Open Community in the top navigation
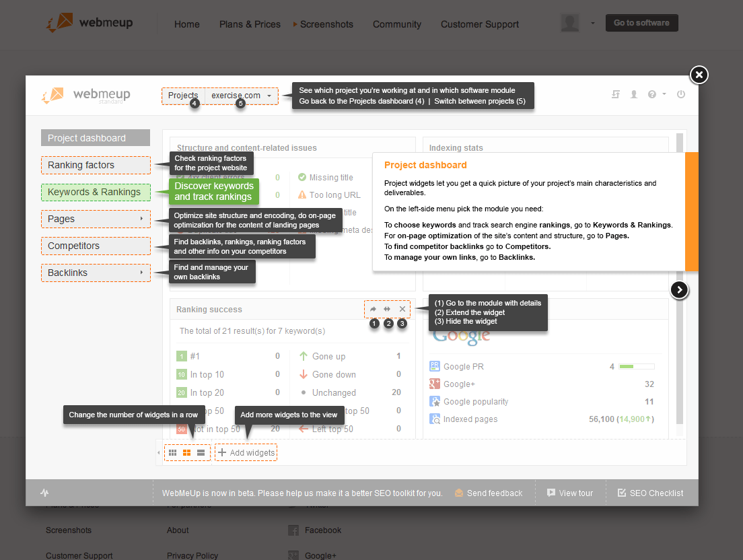743x560 pixels. click(397, 24)
